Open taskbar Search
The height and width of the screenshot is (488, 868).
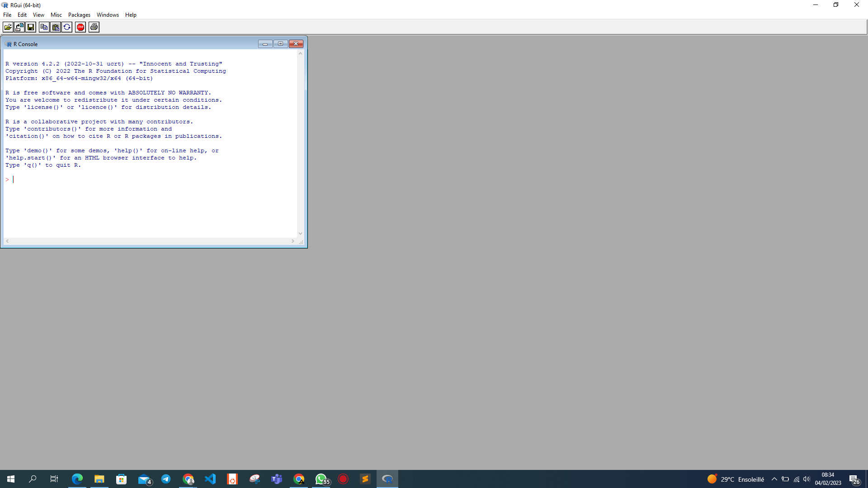(x=33, y=479)
